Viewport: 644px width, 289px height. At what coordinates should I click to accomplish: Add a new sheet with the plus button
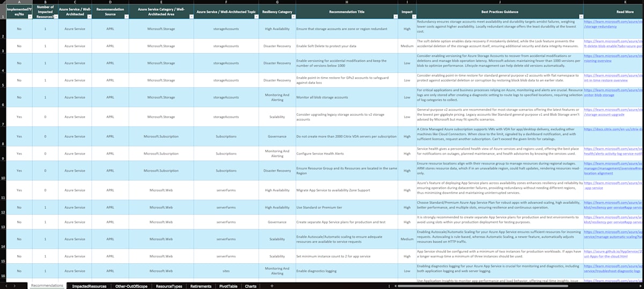(x=272, y=286)
